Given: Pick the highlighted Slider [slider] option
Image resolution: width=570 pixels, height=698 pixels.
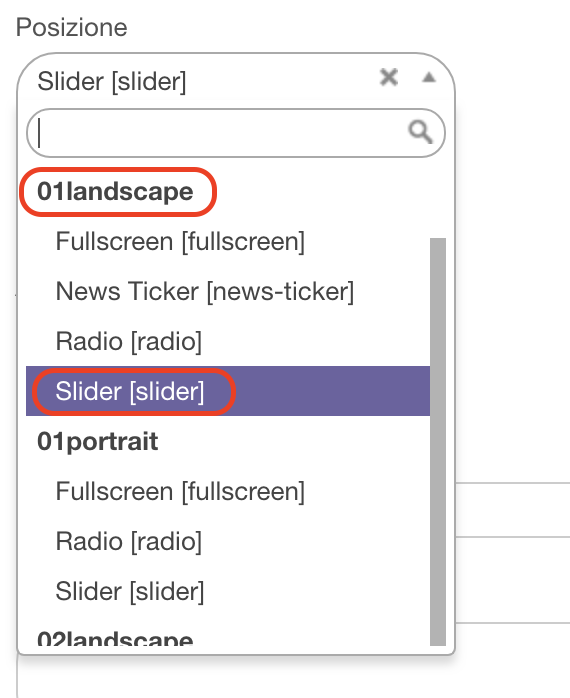Looking at the screenshot, I should coord(228,391).
